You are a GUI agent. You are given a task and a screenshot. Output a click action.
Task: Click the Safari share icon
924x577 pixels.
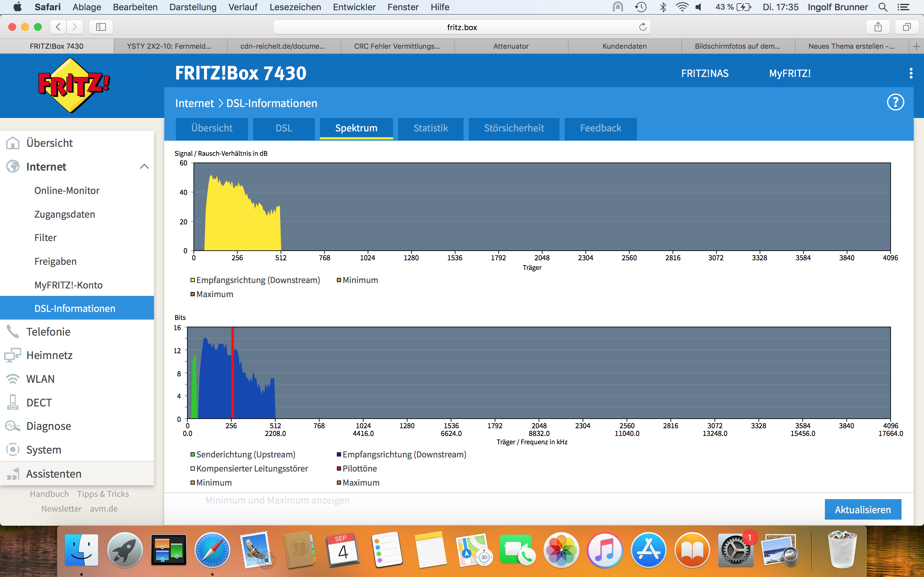[x=878, y=27]
